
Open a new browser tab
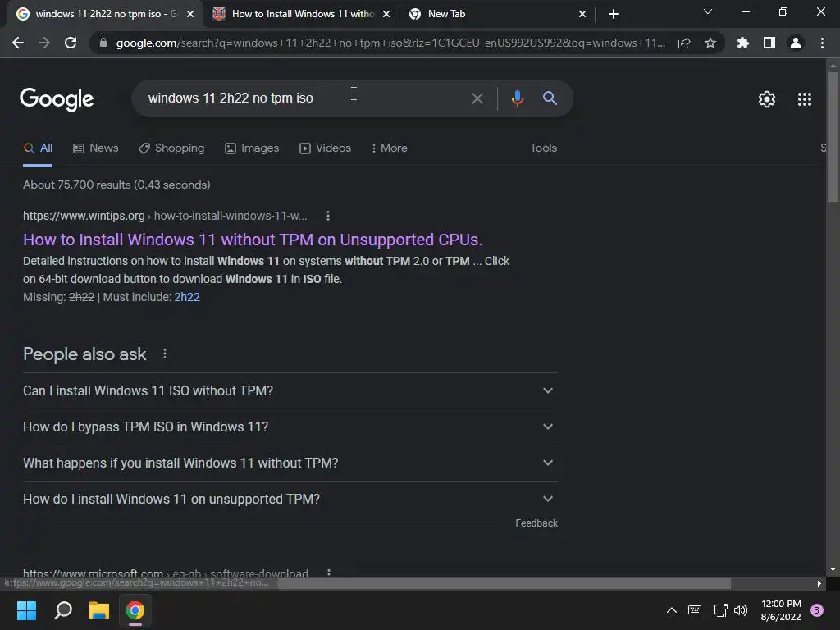point(614,14)
